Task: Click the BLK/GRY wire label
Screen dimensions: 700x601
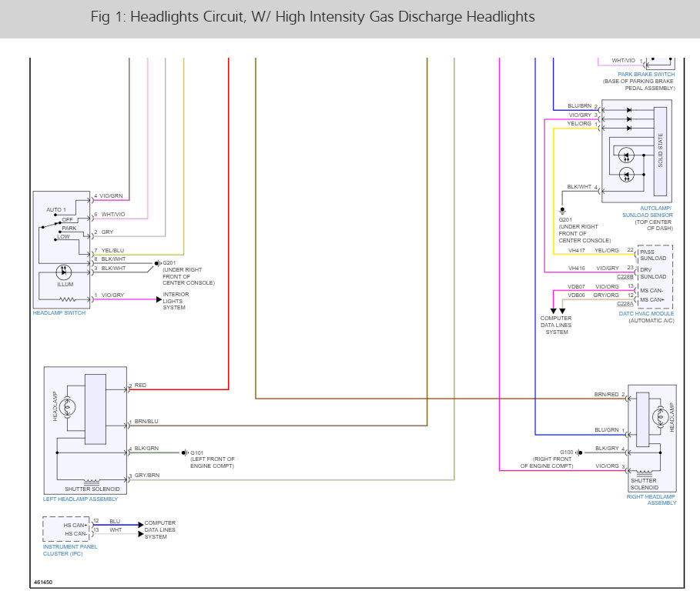Action: tap(607, 448)
